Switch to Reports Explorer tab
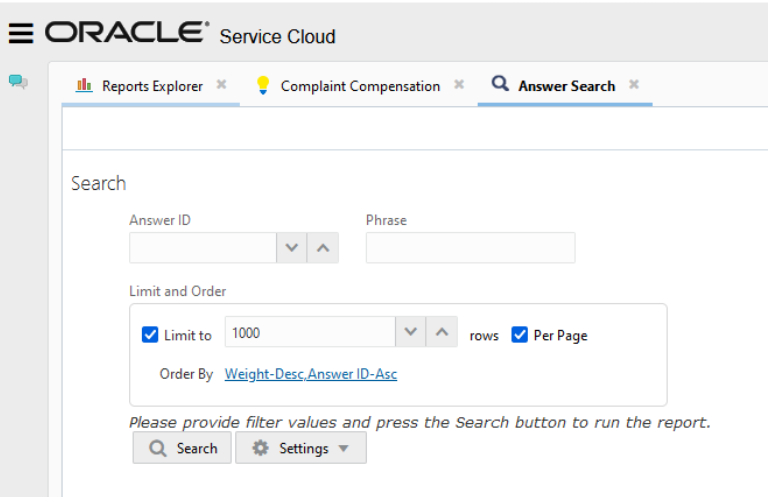The image size is (768, 497). tap(152, 86)
